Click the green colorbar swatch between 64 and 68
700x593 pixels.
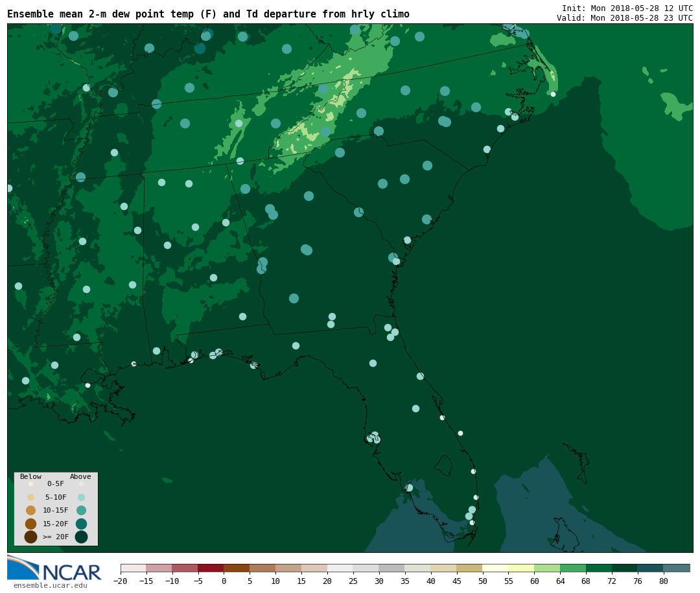[x=573, y=568]
